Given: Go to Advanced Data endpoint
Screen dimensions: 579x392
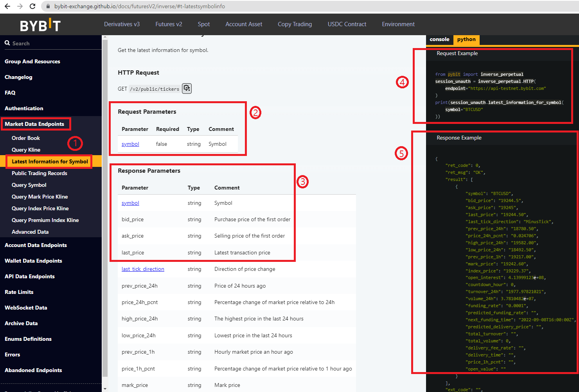Looking at the screenshot, I should pyautogui.click(x=30, y=232).
